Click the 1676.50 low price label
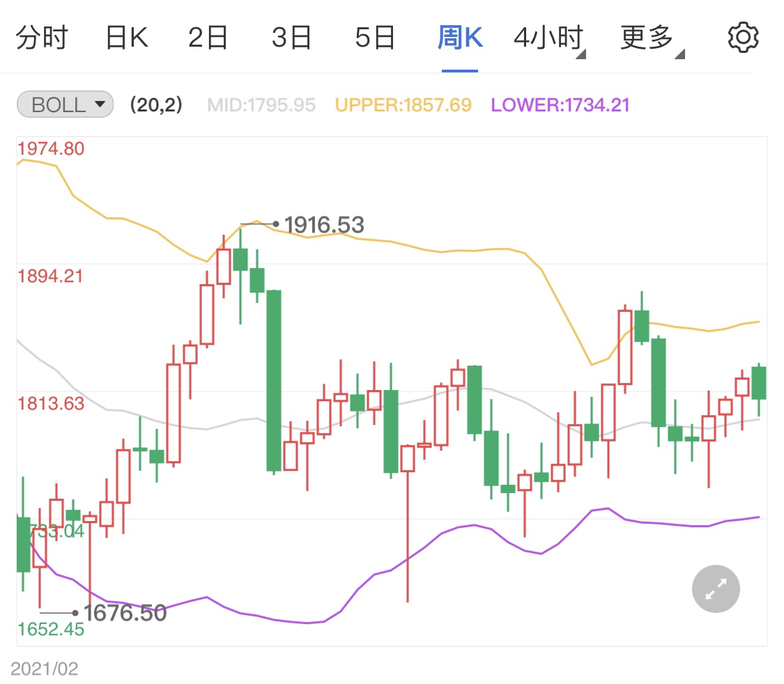The image size is (784, 684). tap(125, 613)
